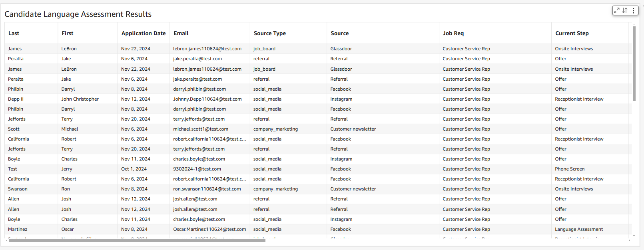The height and width of the screenshot is (250, 644).
Task: Click the Application Date column header
Action: [144, 33]
